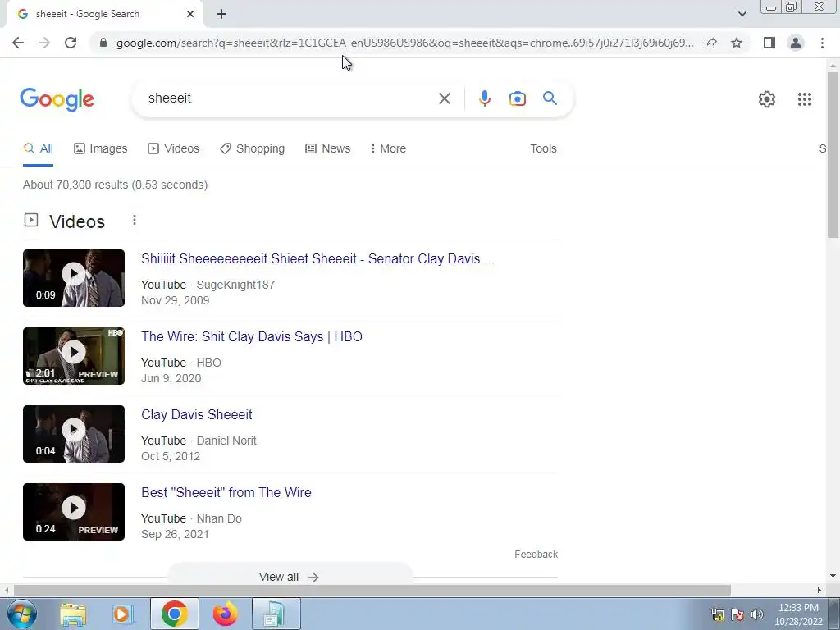Click the Feedback link under videos

tap(536, 555)
